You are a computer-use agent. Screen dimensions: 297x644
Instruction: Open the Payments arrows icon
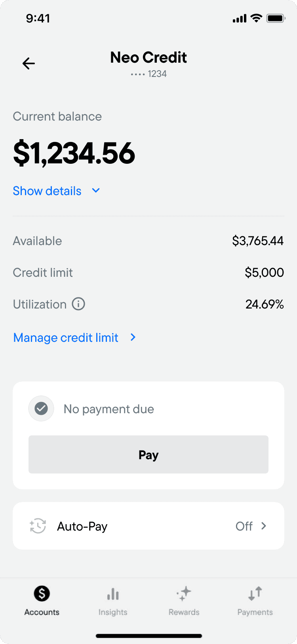(x=255, y=594)
